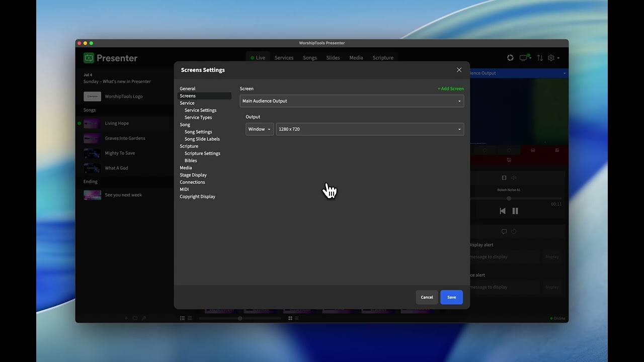
Task: Open the 1280 x 720 resolution dropdown
Action: (370, 129)
